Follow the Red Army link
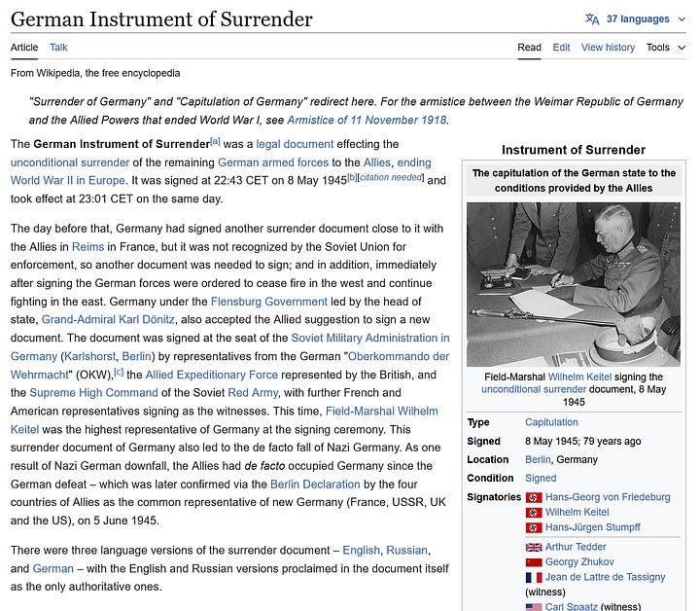700x611 pixels. 253,393
